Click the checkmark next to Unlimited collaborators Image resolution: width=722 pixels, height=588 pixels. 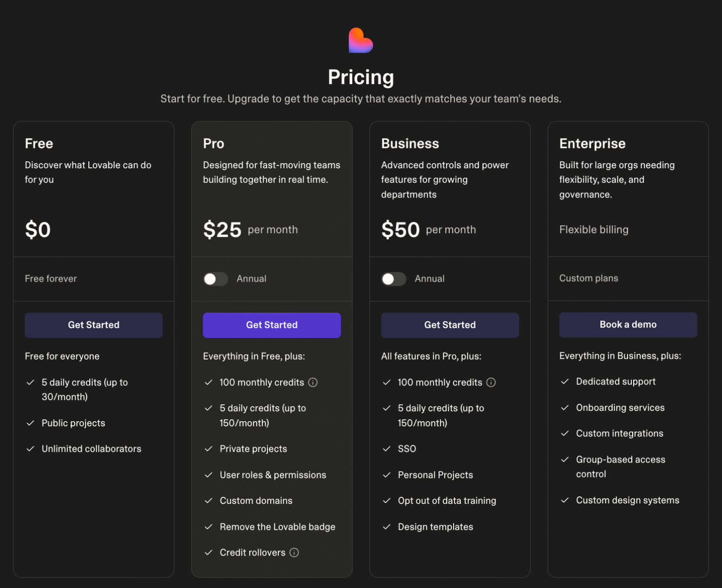click(31, 448)
